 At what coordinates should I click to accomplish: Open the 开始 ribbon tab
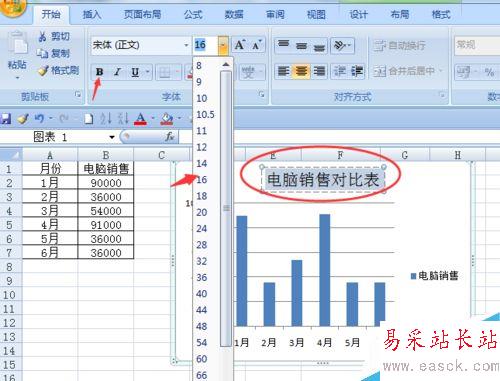point(51,14)
